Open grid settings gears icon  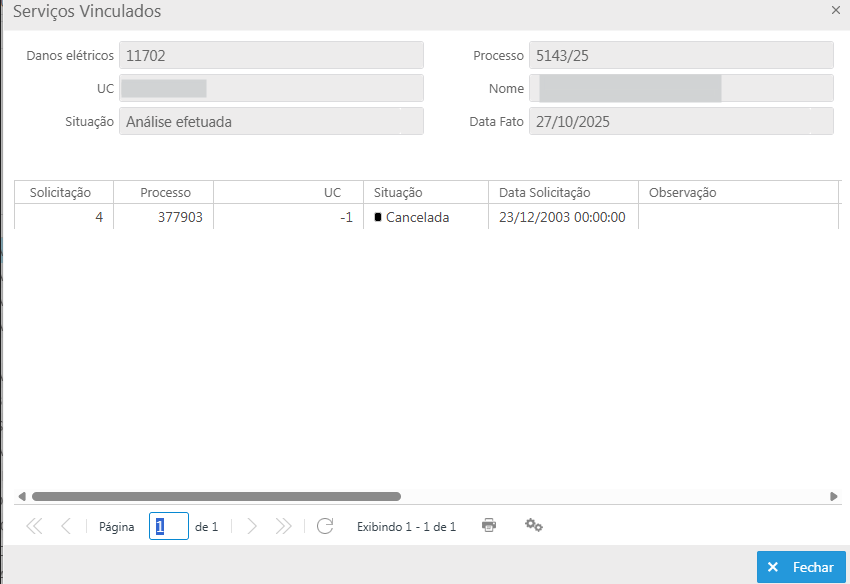(x=534, y=526)
